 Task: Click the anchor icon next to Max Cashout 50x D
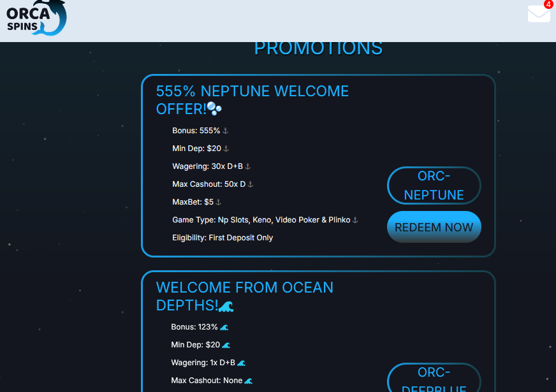(251, 184)
